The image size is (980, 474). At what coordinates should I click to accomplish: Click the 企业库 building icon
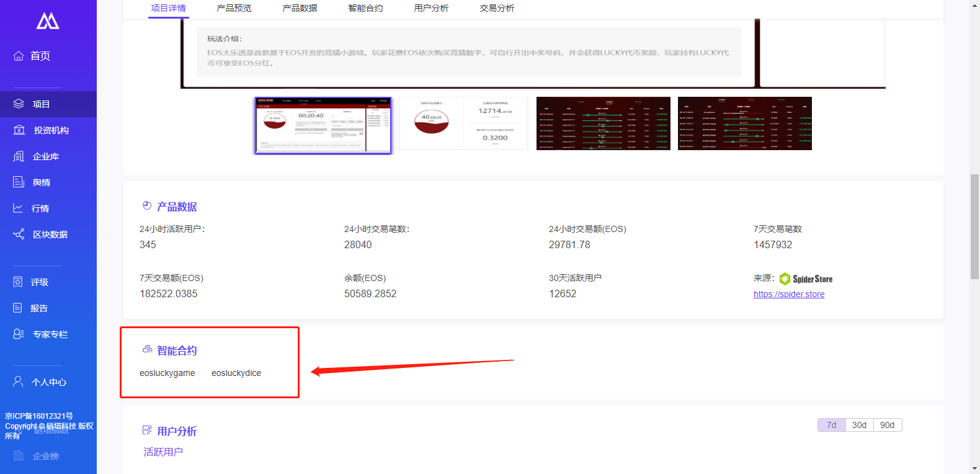[x=19, y=156]
